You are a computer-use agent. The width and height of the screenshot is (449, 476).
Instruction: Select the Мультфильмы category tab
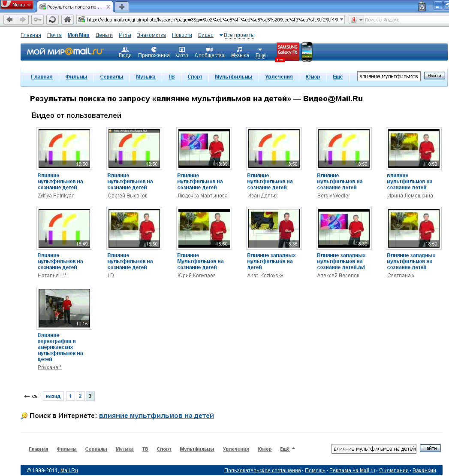(234, 77)
